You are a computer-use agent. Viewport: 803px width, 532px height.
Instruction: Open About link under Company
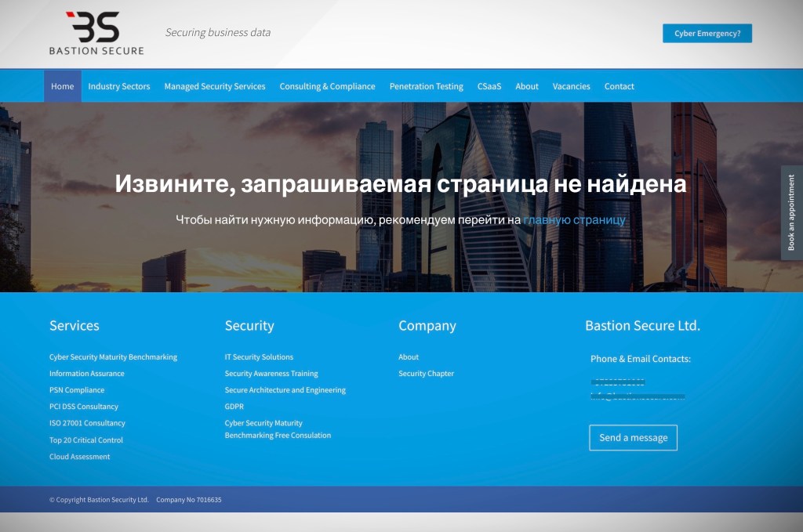pos(408,357)
